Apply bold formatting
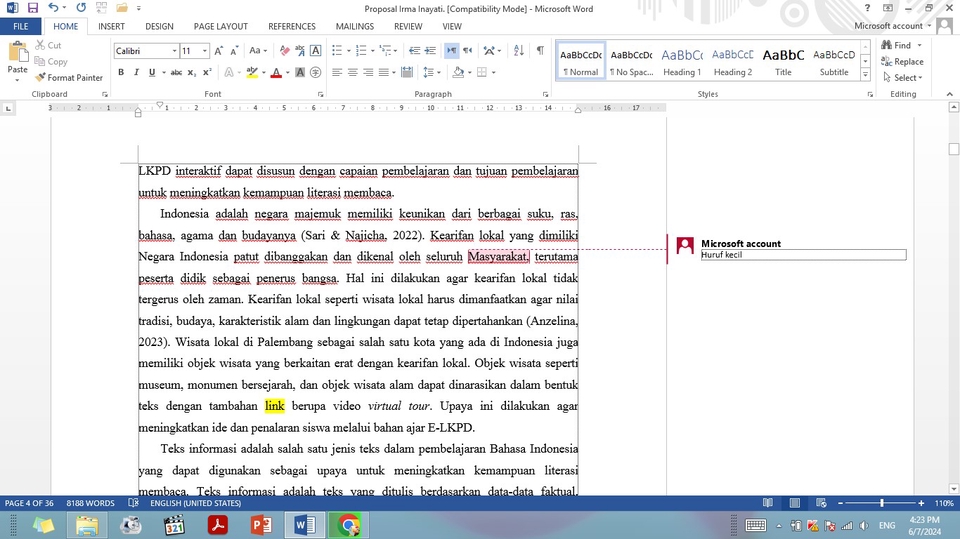This screenshot has width=960, height=539. [x=121, y=72]
